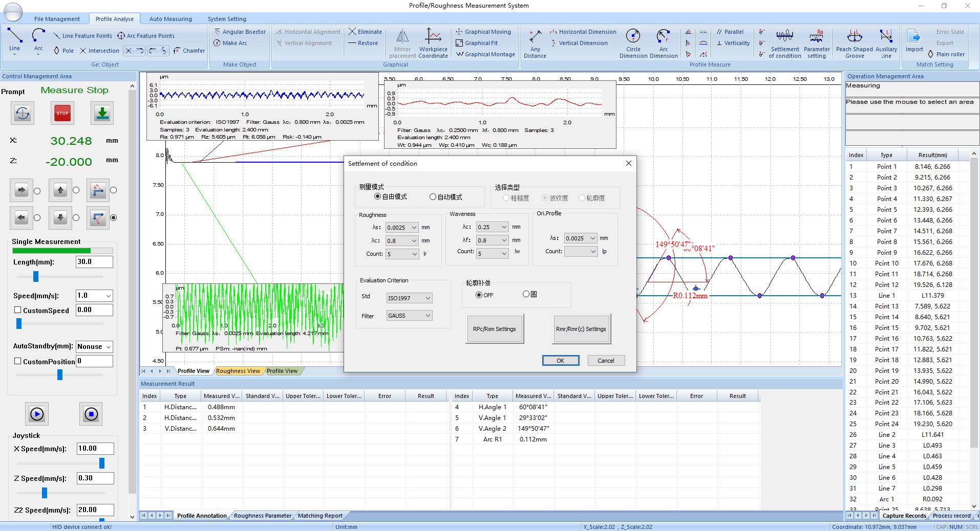Enable the CustomSpeed checkbox

[18, 310]
